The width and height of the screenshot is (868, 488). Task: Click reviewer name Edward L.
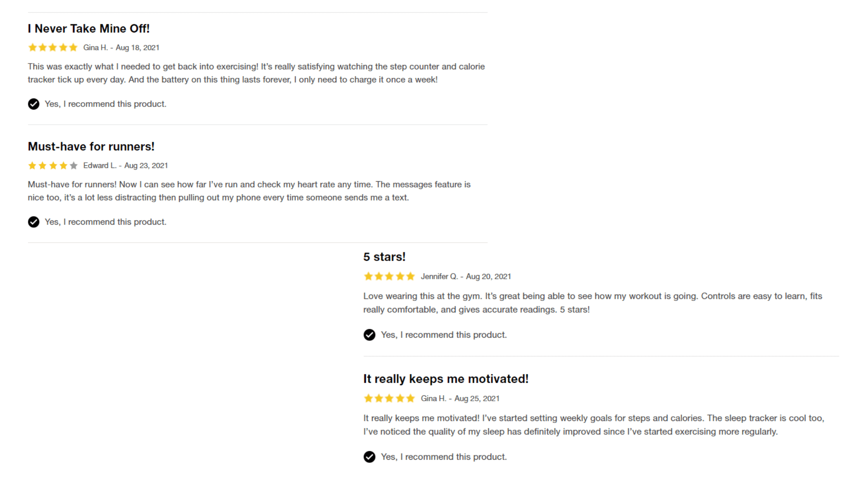pos(100,166)
